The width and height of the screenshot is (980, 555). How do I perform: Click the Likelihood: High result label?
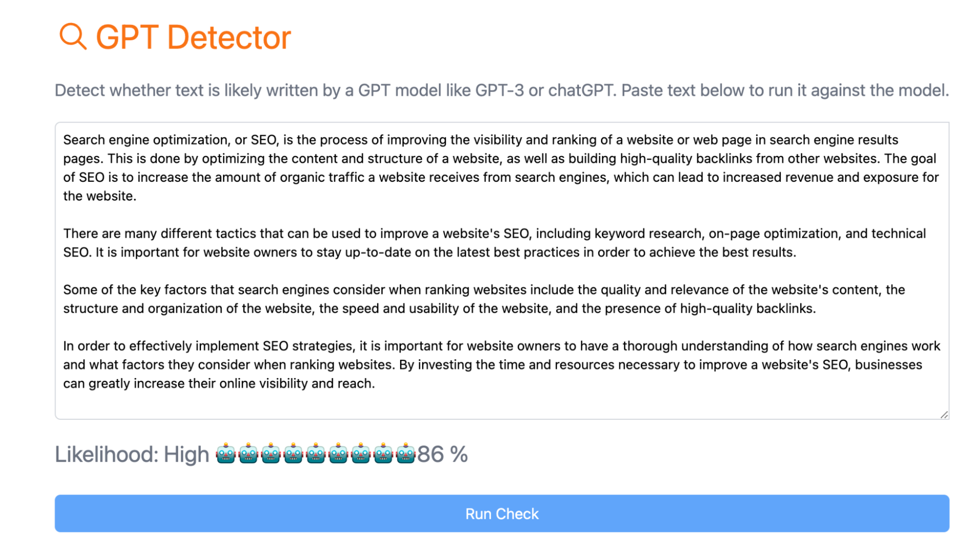(132, 454)
